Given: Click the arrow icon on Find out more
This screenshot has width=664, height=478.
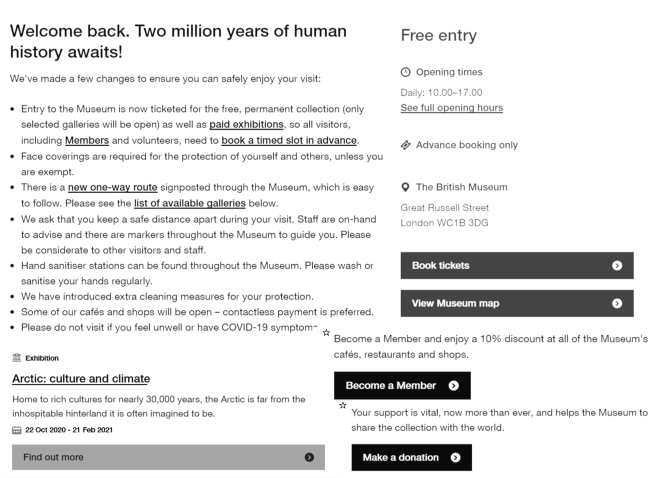Looking at the screenshot, I should click(309, 457).
